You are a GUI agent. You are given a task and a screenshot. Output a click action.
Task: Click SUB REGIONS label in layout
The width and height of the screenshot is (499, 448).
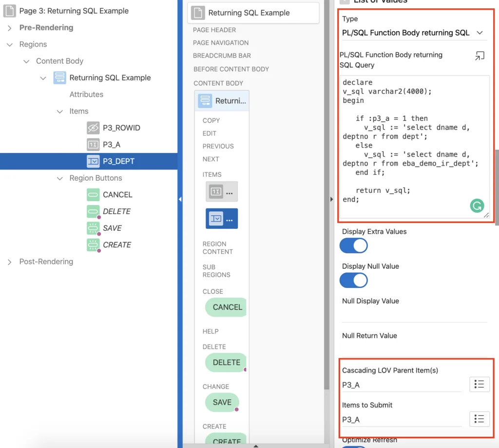(x=216, y=271)
